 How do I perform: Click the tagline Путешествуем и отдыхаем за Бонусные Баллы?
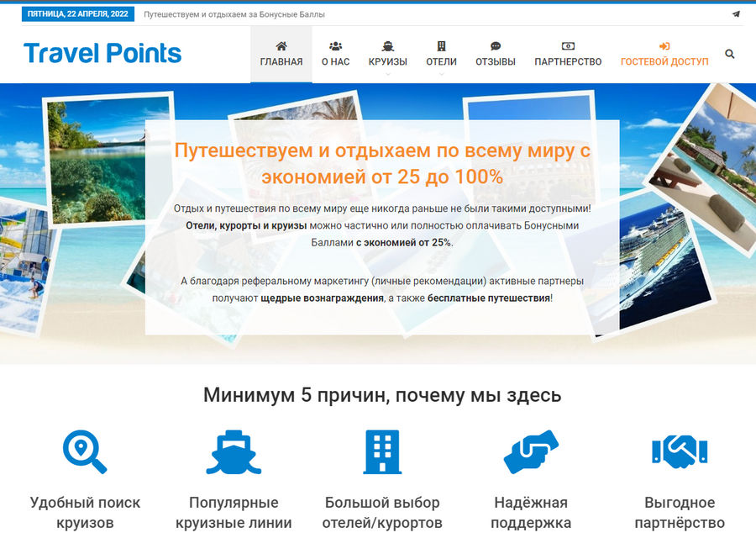pos(234,14)
